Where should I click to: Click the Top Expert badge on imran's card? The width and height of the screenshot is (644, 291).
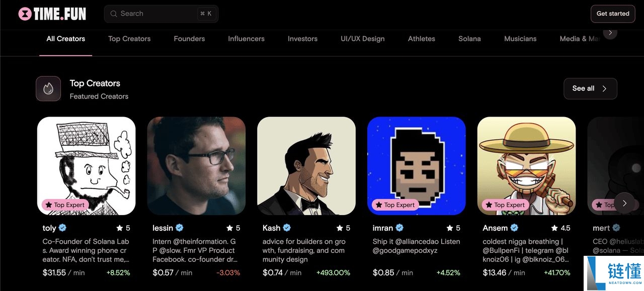[395, 205]
